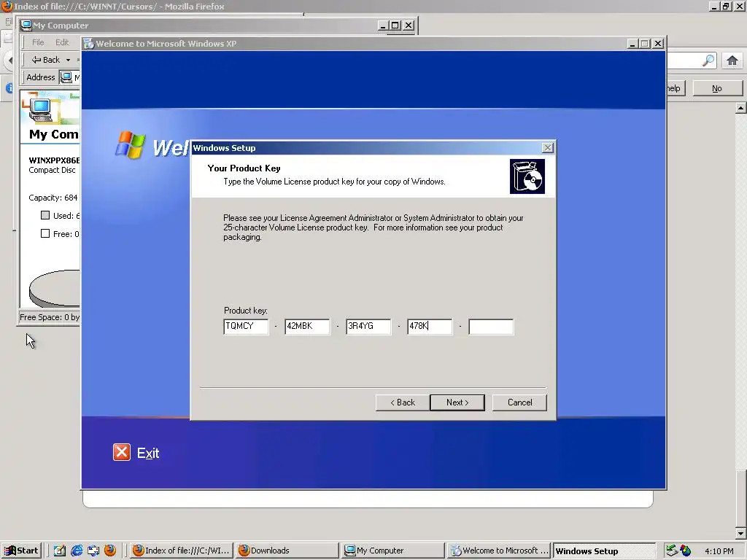Minimize the My Computer window
The image size is (747, 560).
(383, 26)
